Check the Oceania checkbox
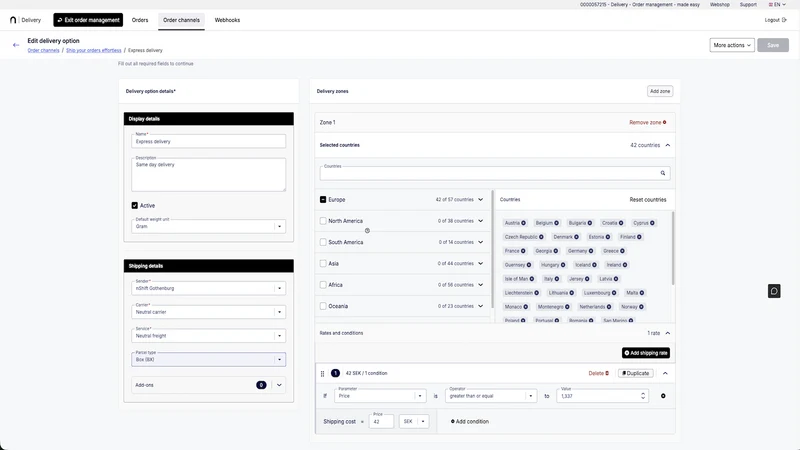The width and height of the screenshot is (800, 450). [323, 306]
